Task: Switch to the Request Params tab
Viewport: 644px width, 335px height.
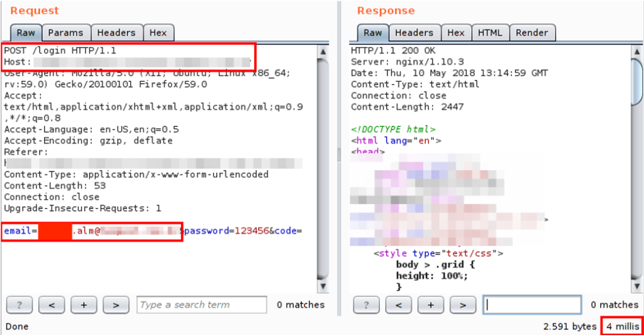Action: pos(65,33)
